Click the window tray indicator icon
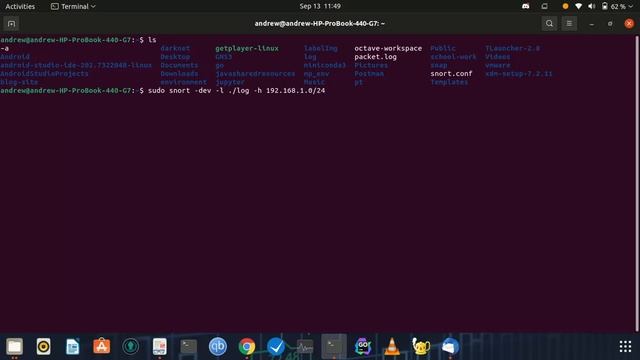This screenshot has width=640, height=360. (x=544, y=6)
